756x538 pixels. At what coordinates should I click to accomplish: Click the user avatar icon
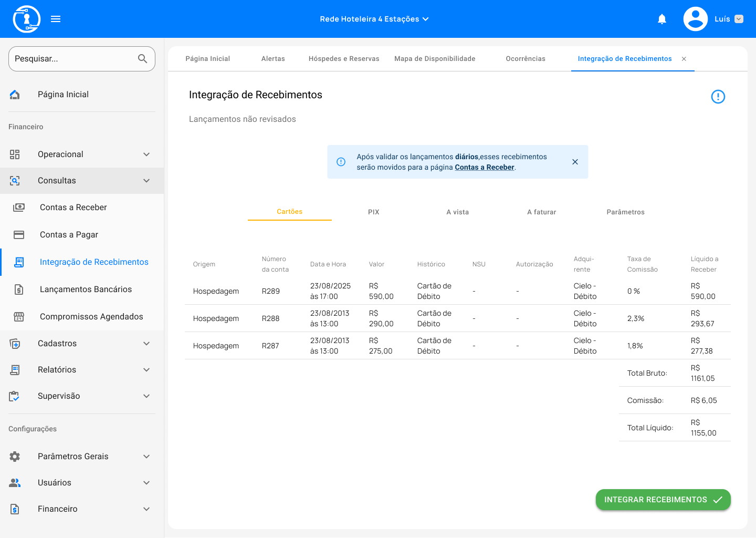pyautogui.click(x=695, y=19)
